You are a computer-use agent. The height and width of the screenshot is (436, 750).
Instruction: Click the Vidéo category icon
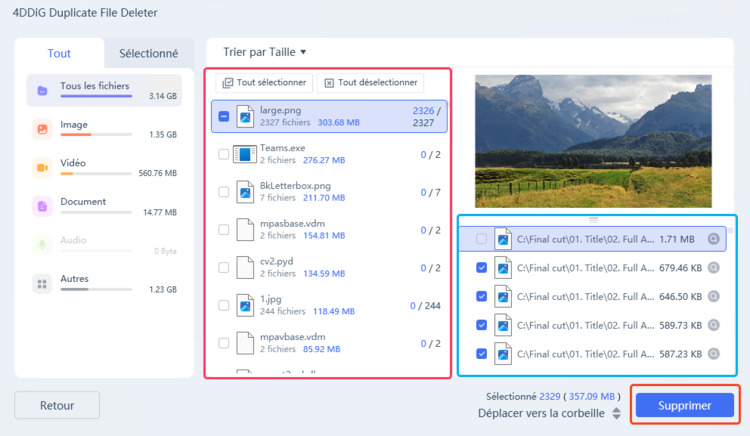[42, 166]
